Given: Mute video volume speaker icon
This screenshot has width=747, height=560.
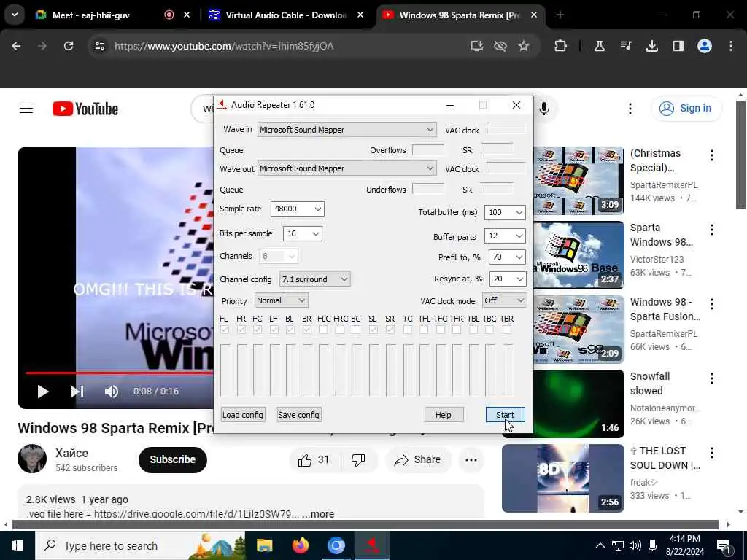Looking at the screenshot, I should [x=112, y=392].
